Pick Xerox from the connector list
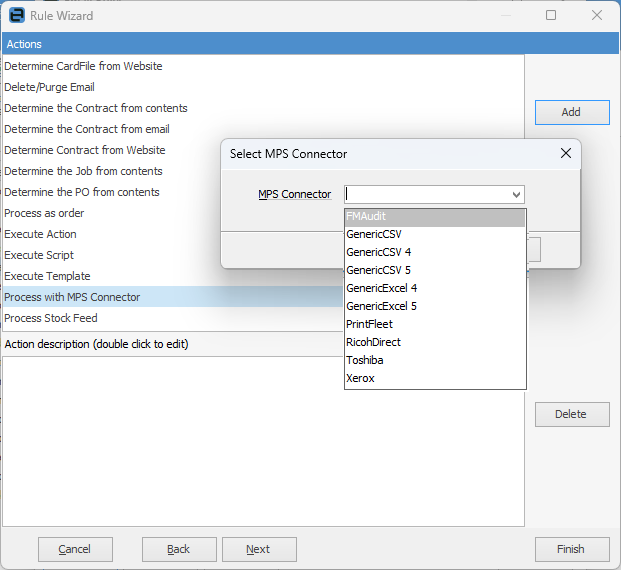 coord(435,378)
